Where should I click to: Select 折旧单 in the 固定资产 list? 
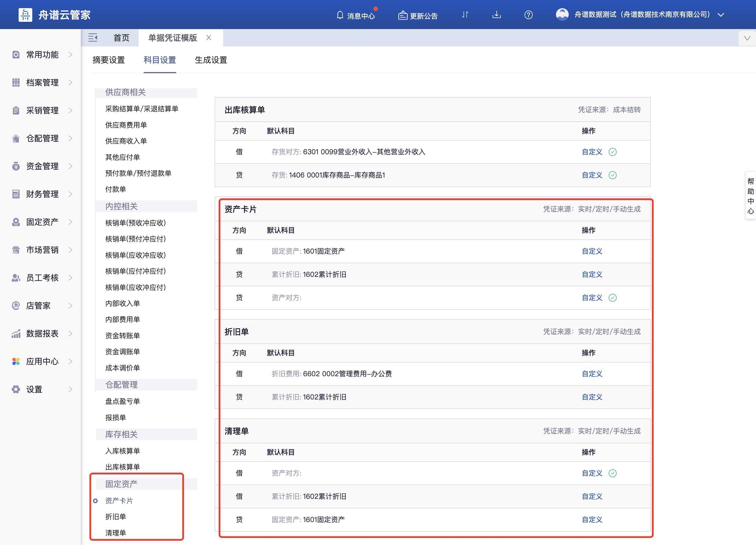pos(115,517)
